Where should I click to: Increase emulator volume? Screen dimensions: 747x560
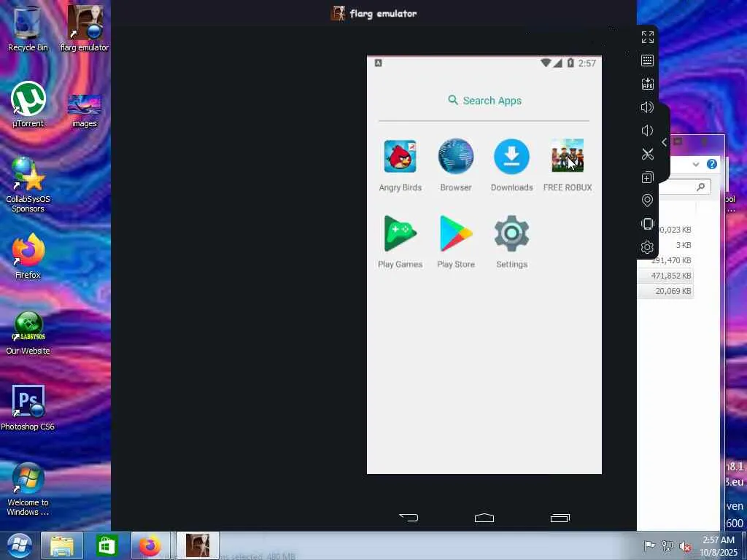(x=648, y=107)
